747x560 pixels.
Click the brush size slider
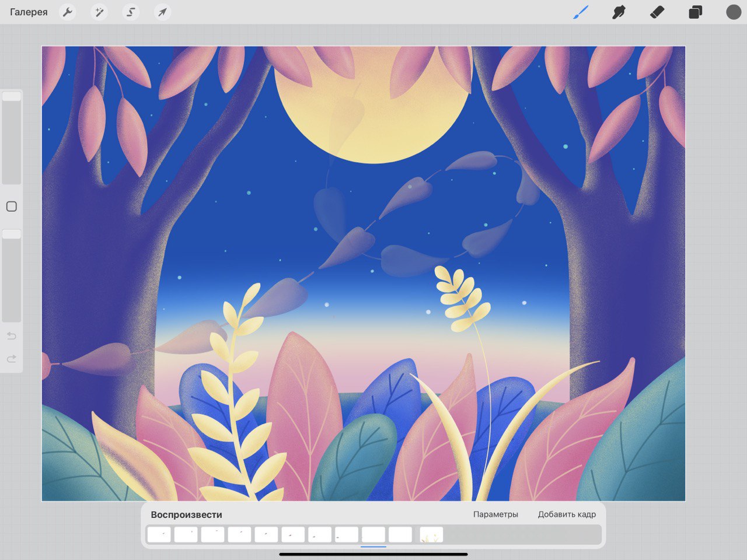12,137
